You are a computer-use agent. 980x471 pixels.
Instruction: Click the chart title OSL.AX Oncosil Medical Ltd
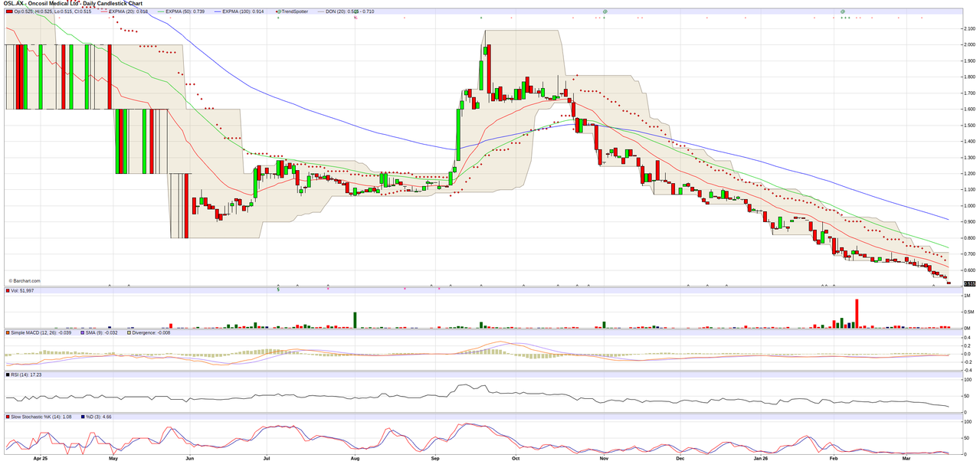coord(71,4)
